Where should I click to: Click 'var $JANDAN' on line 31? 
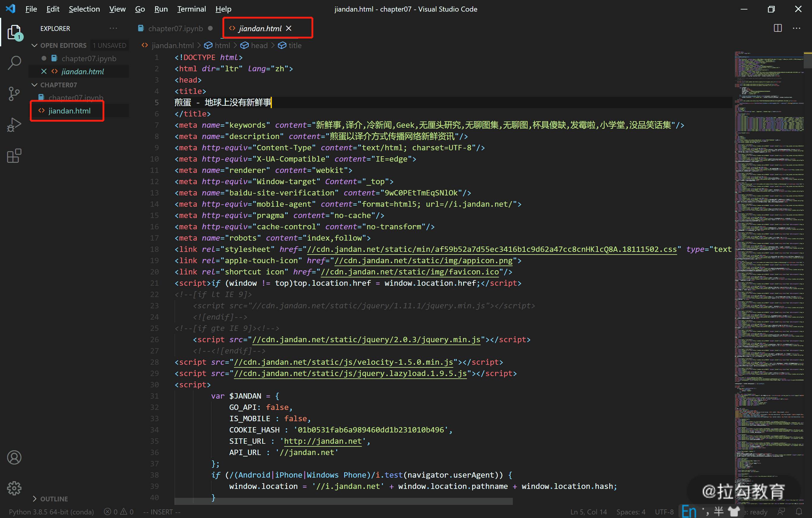[x=236, y=396]
